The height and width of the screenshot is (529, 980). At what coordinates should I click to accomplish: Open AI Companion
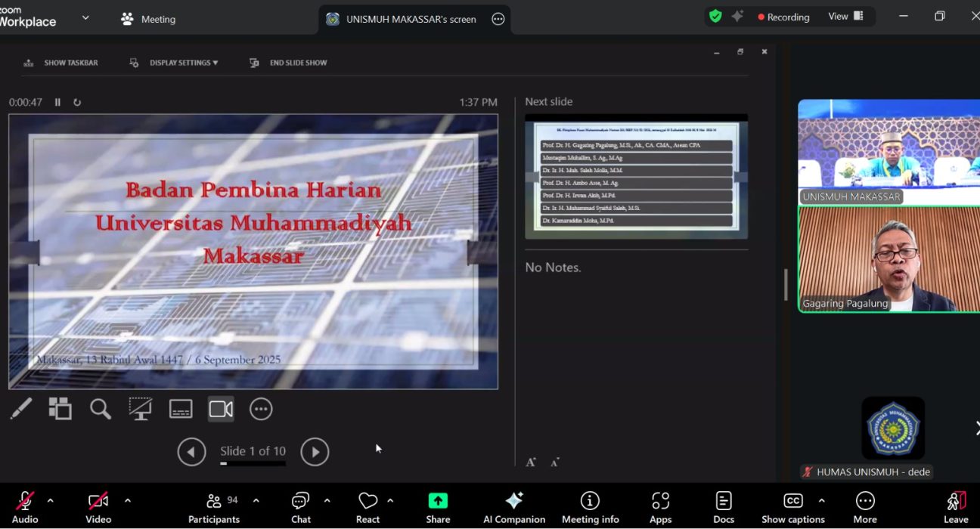(514, 507)
